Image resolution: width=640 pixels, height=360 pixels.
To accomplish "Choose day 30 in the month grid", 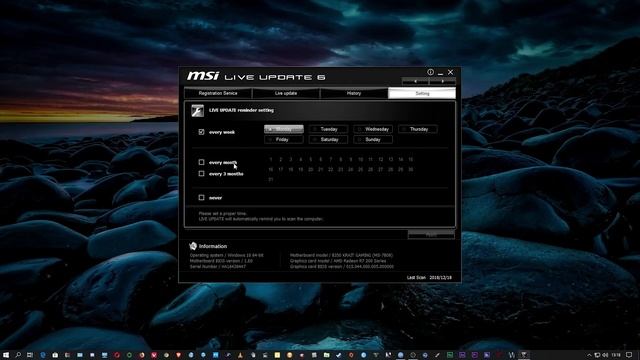I will click(x=411, y=169).
